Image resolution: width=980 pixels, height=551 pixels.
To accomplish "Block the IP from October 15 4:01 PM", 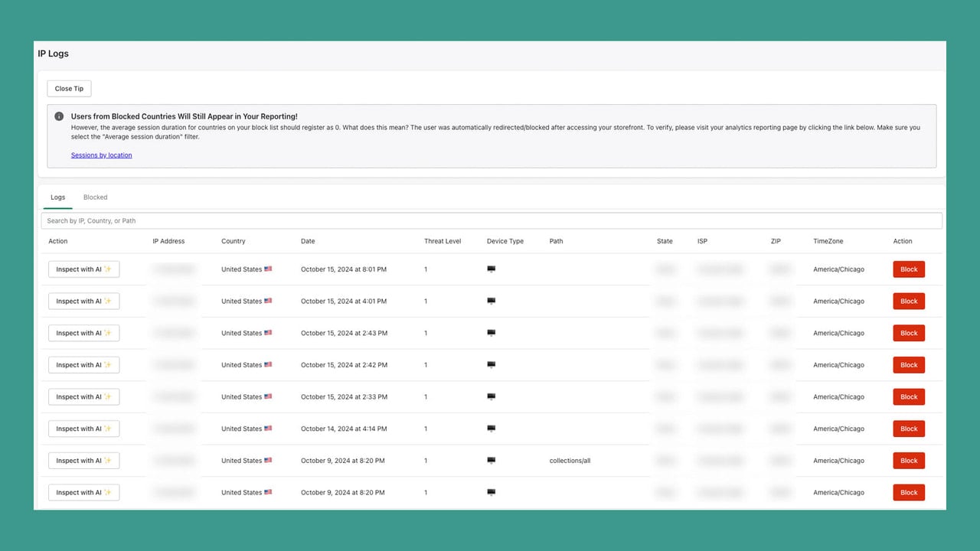I will [x=909, y=302].
